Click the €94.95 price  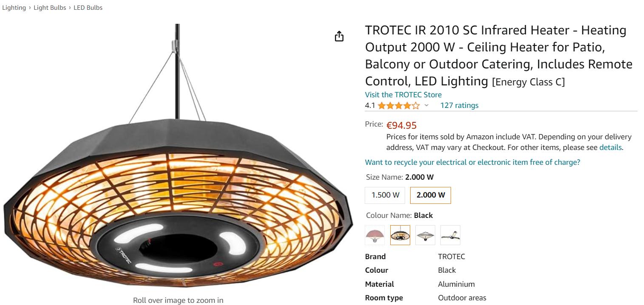coord(401,125)
